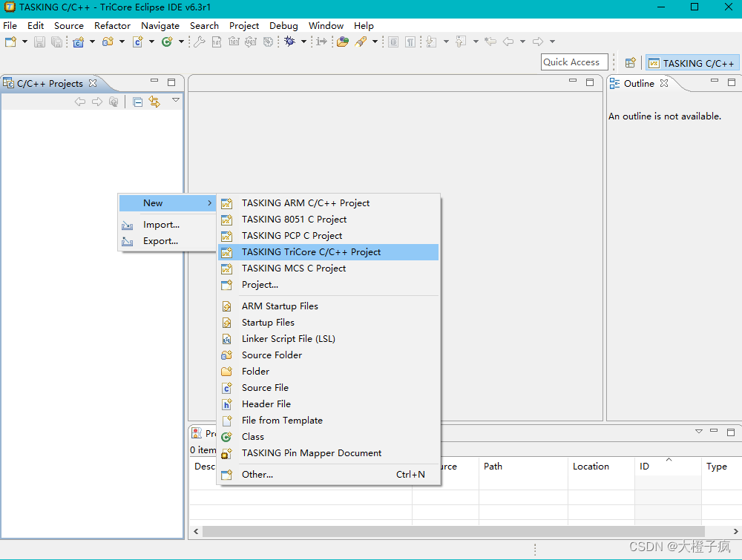Select Header File from New submenu
The image size is (742, 560).
(329, 404)
